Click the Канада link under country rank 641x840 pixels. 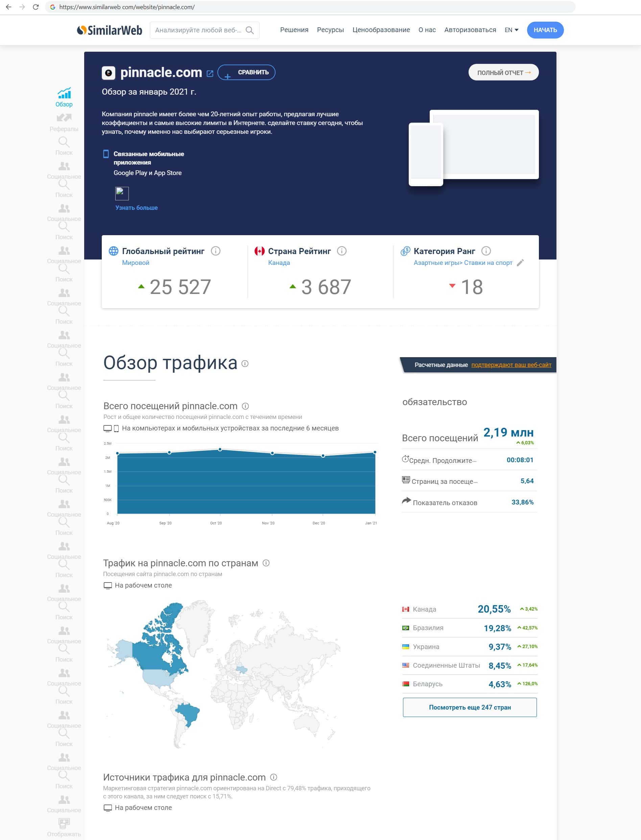pyautogui.click(x=279, y=263)
